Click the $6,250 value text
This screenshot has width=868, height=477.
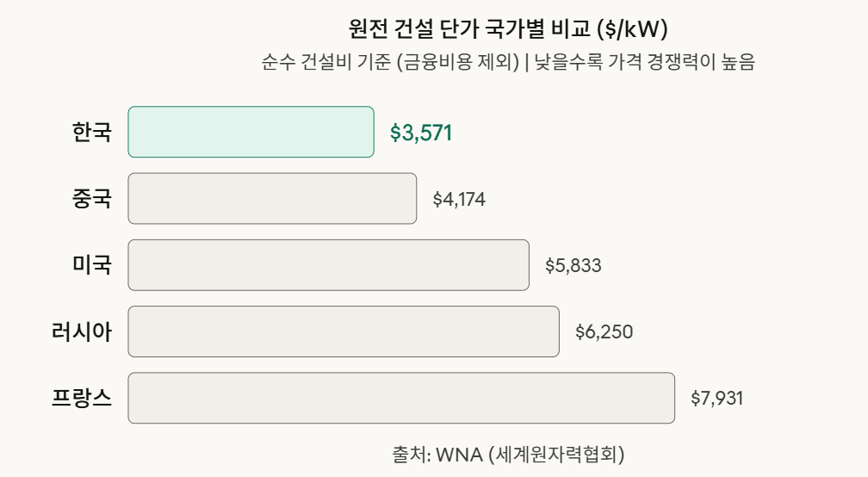(x=604, y=332)
